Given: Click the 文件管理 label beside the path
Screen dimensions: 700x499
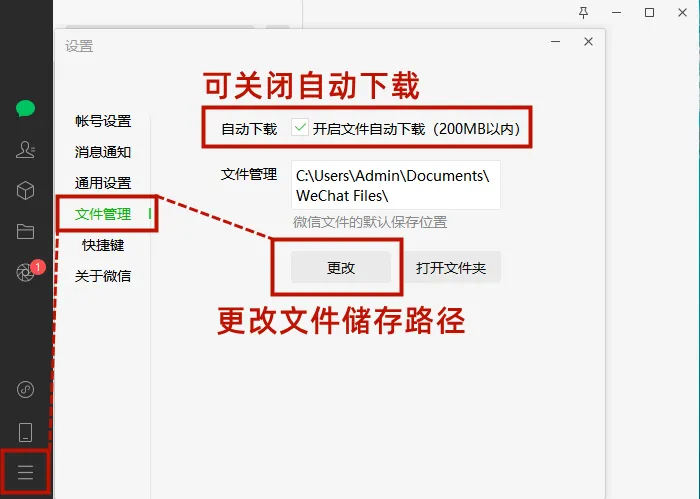Looking at the screenshot, I should (x=249, y=174).
